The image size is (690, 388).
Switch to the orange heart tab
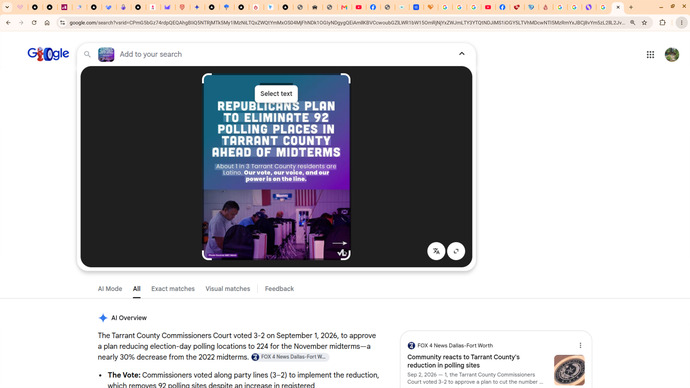pos(430,7)
